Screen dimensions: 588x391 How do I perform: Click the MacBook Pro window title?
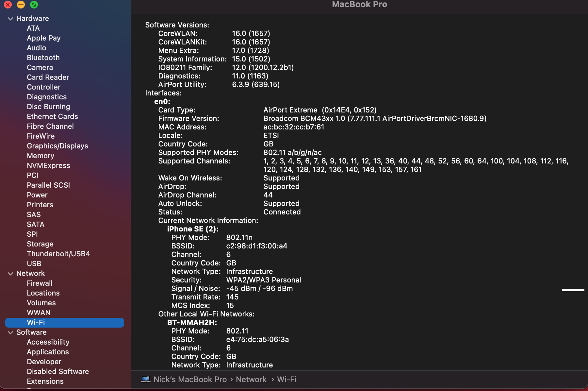360,5
